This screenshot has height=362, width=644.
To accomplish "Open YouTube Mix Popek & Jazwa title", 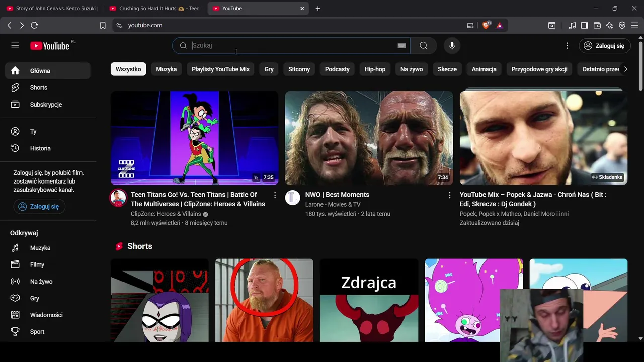I will (x=533, y=199).
